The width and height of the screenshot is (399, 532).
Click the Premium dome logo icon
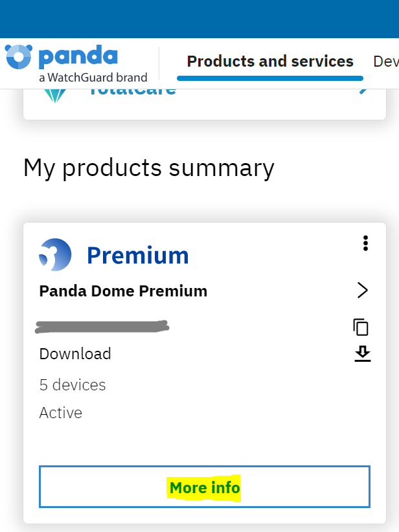(55, 254)
